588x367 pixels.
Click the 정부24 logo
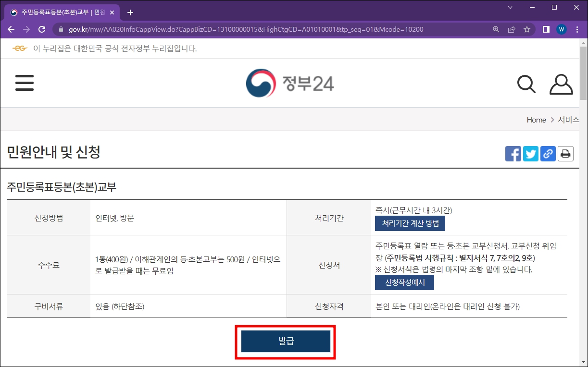[289, 83]
